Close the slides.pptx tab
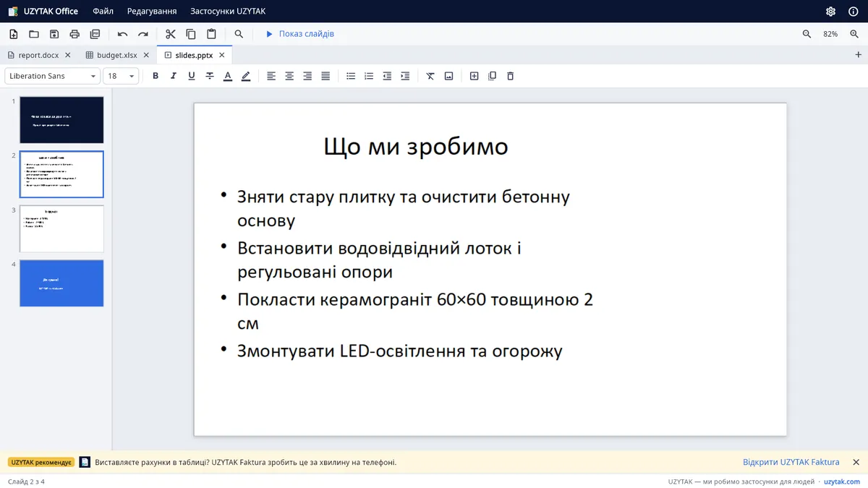 (222, 55)
